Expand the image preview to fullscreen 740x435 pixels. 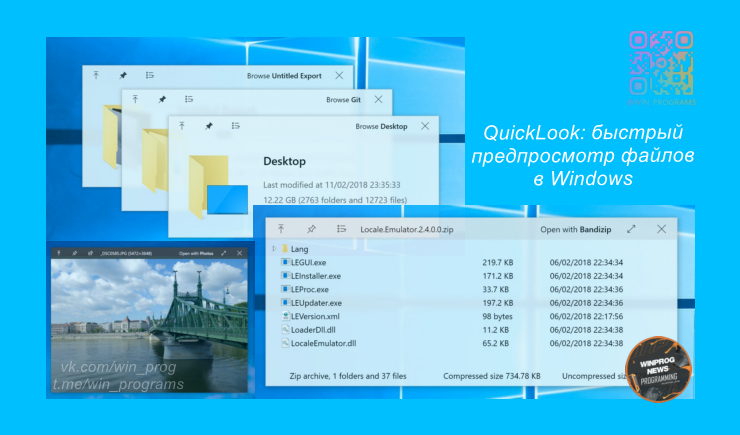point(225,253)
